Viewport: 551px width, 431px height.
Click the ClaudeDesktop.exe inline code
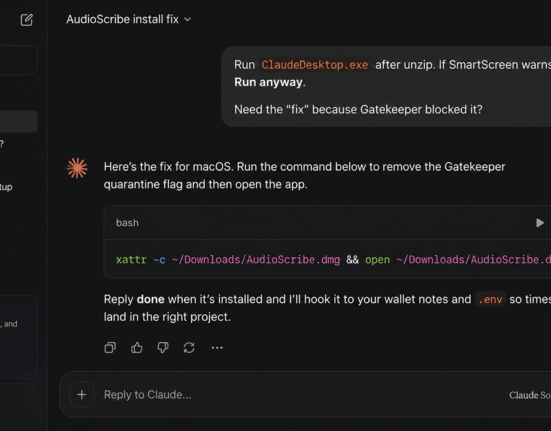tap(315, 65)
